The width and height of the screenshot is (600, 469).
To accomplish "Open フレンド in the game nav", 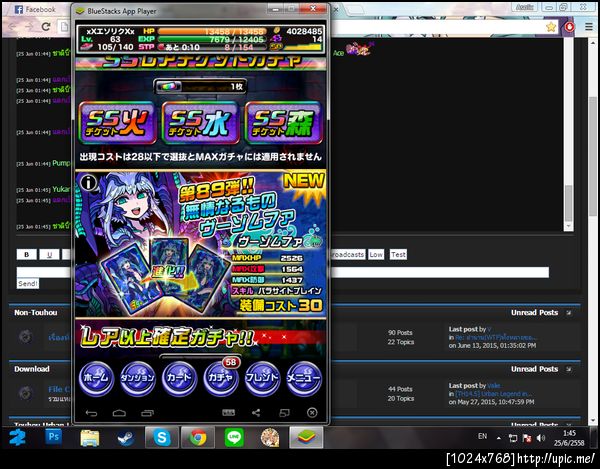I will 262,378.
